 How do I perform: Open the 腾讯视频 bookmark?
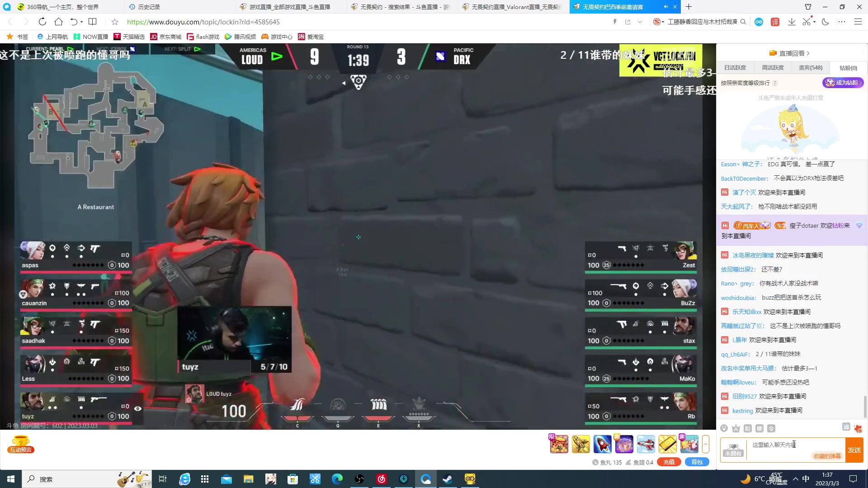pyautogui.click(x=240, y=37)
